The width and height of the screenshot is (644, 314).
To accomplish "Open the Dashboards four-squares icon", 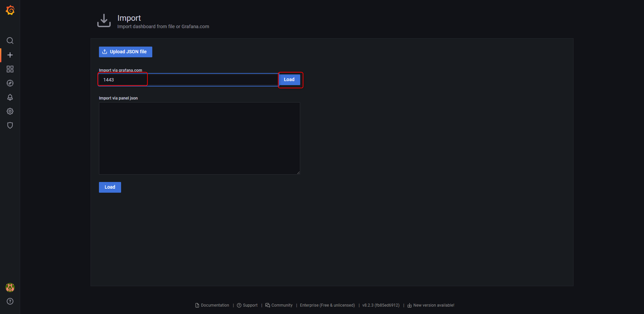I will click(10, 69).
